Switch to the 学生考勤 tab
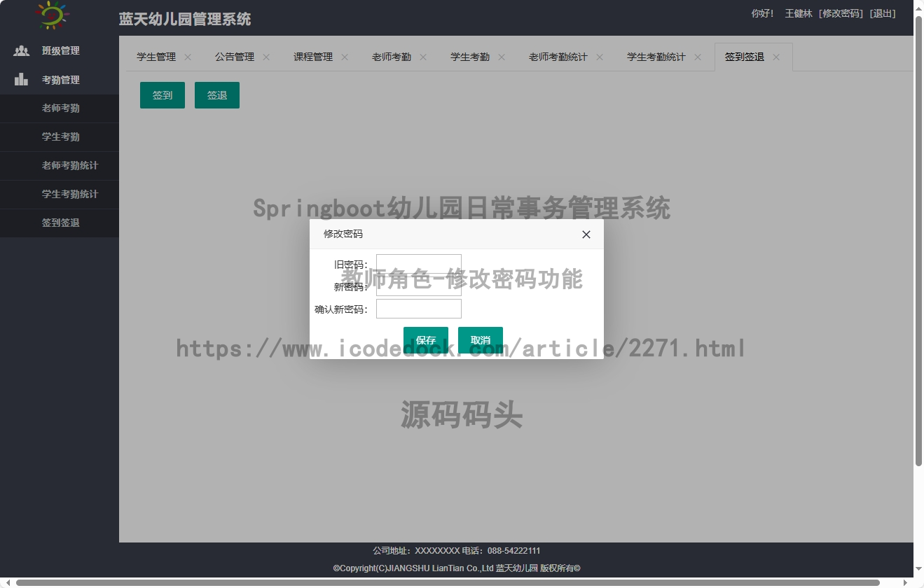 (470, 57)
